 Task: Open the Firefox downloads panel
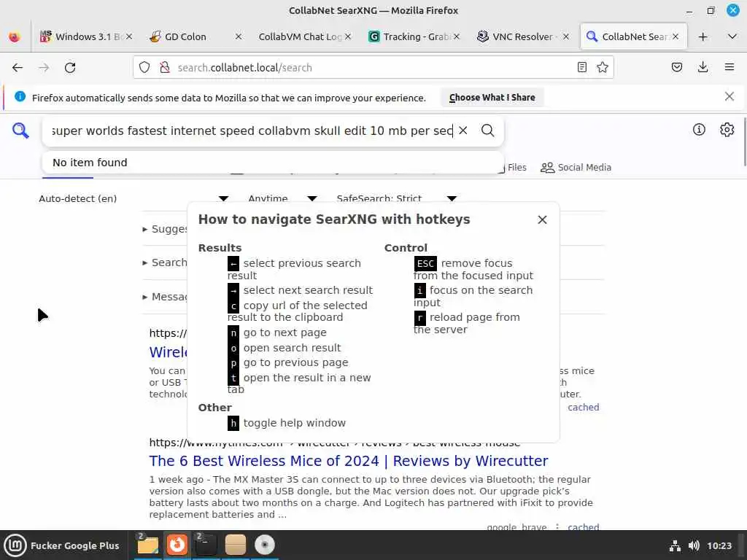703,68
